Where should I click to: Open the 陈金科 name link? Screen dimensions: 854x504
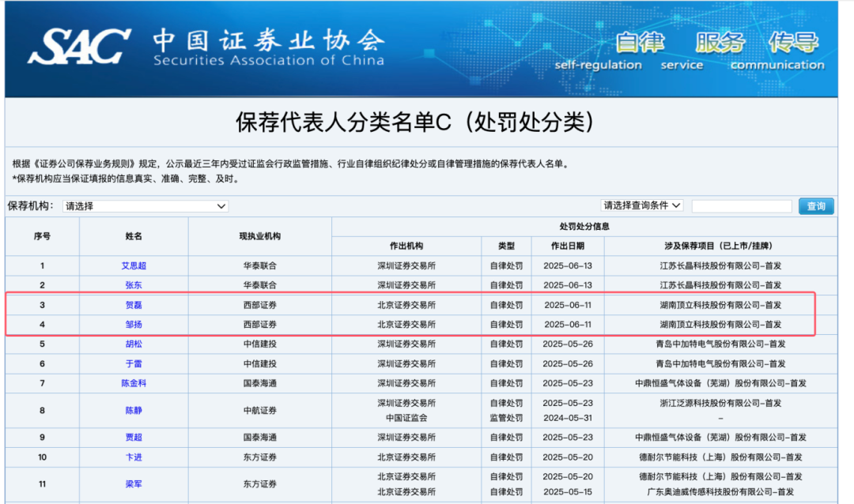(134, 383)
